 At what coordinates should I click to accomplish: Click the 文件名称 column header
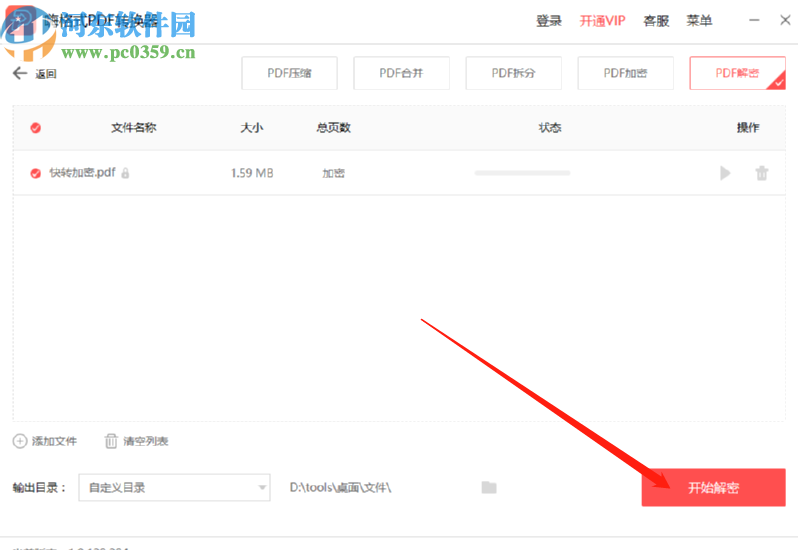(134, 128)
